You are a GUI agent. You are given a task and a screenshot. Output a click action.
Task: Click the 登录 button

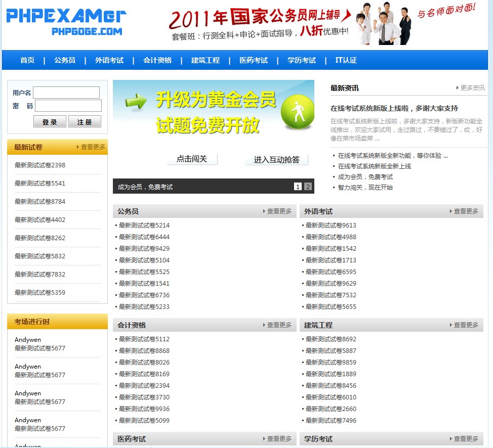[50, 121]
